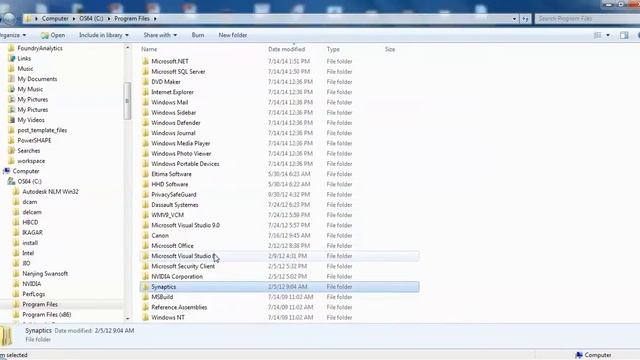The height and width of the screenshot is (360, 640).
Task: Sort by the Name column header
Action: click(x=149, y=49)
